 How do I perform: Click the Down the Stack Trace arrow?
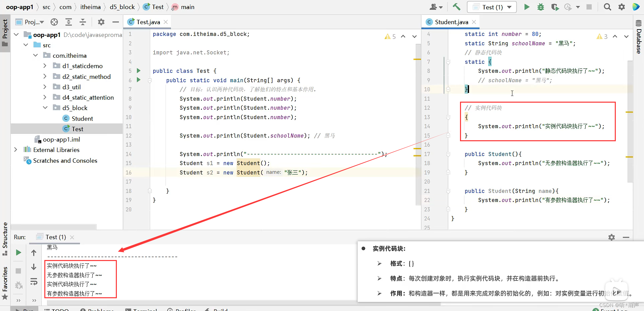(x=34, y=267)
